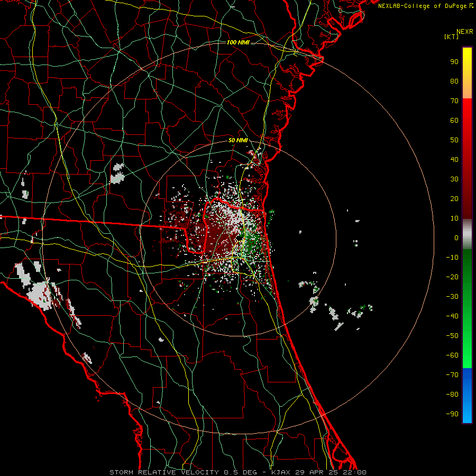Click the -20 value on color scale

(452, 277)
